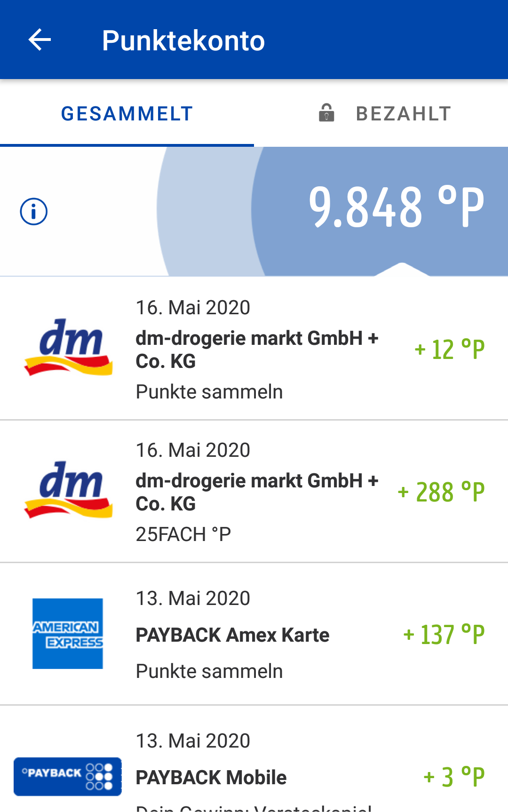Tap the back arrow in header

pyautogui.click(x=40, y=40)
